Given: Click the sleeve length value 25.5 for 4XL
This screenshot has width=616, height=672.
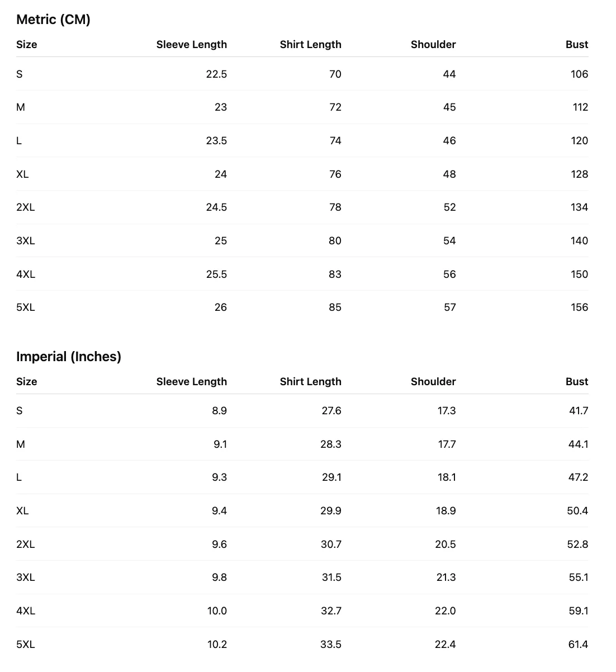Looking at the screenshot, I should 216,275.
